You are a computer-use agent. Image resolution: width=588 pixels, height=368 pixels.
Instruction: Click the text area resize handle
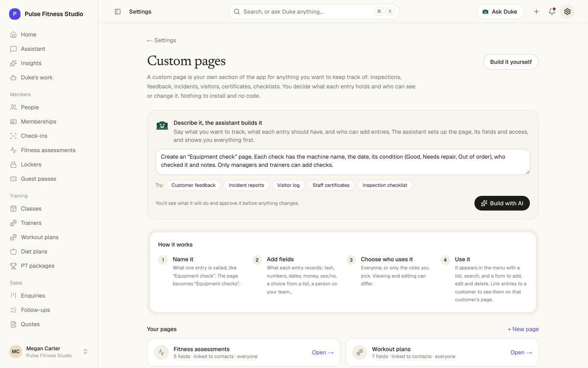[527, 172]
